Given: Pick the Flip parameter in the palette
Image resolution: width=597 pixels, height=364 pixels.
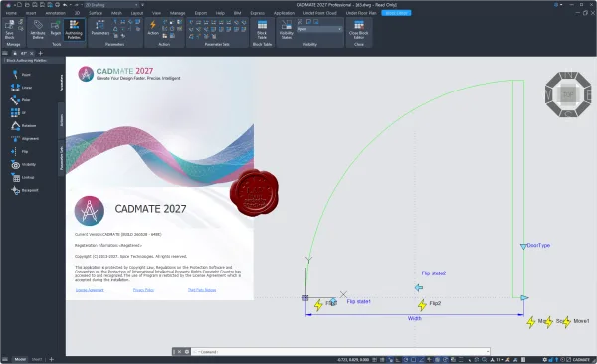Looking at the screenshot, I should (x=20, y=151).
